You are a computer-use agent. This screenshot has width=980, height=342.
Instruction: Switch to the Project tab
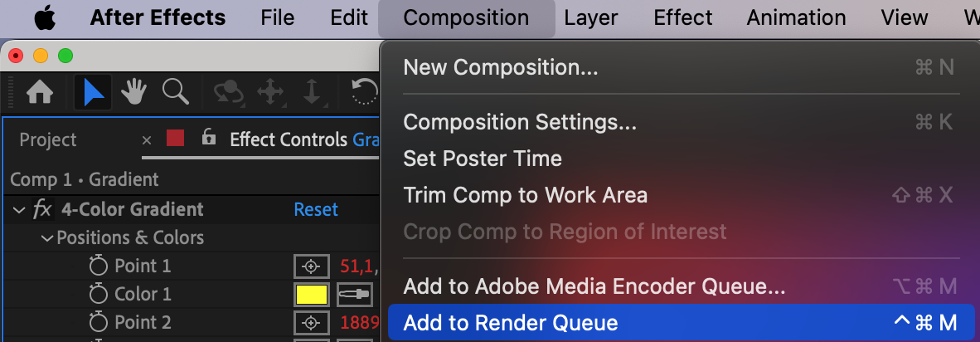48,140
